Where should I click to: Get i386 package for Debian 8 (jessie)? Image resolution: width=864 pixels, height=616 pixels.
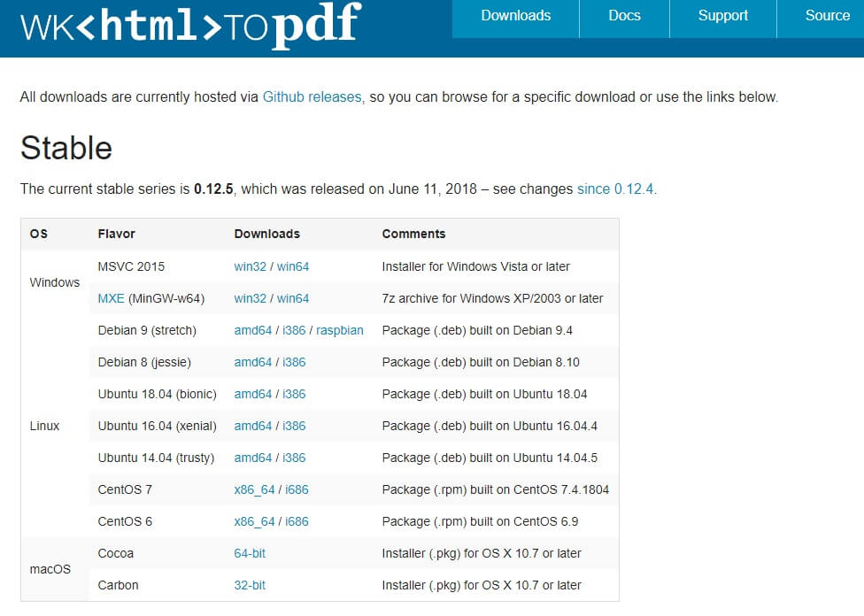point(294,363)
